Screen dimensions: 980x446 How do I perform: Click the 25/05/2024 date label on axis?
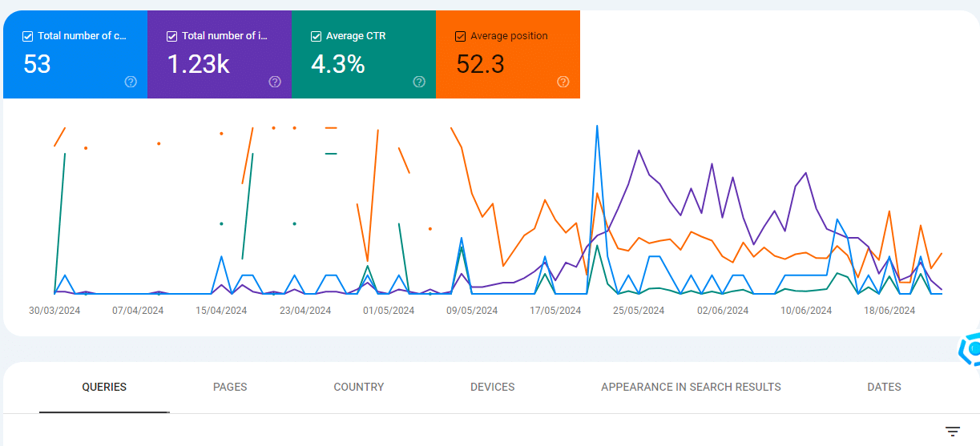[638, 311]
